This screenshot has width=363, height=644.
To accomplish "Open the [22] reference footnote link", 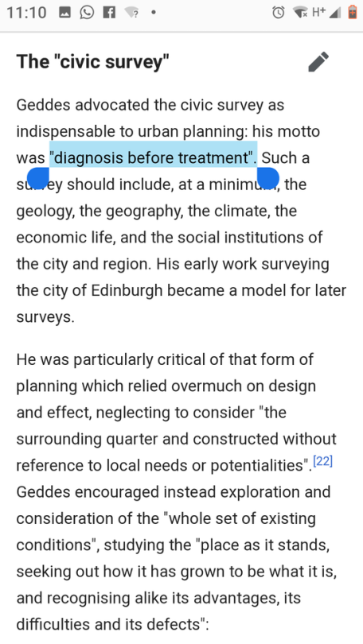I will click(322, 461).
